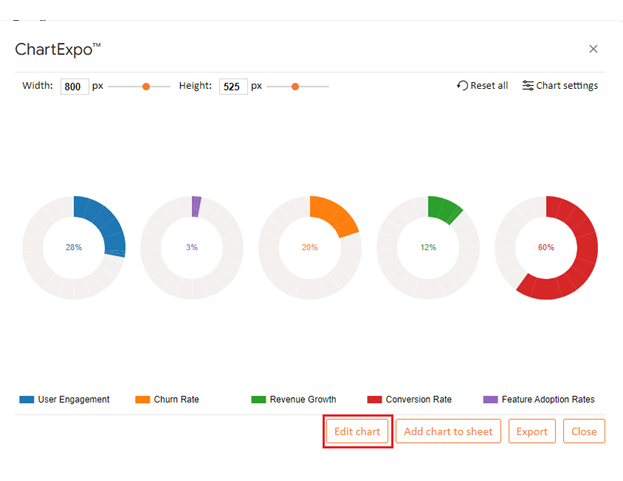Click the Height input field
Screen dimensions: 623x481
(233, 86)
